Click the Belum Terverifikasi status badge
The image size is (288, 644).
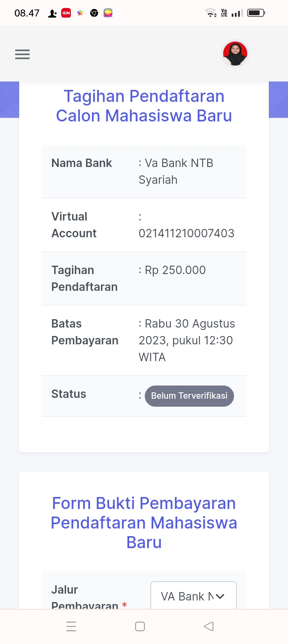pyautogui.click(x=189, y=396)
